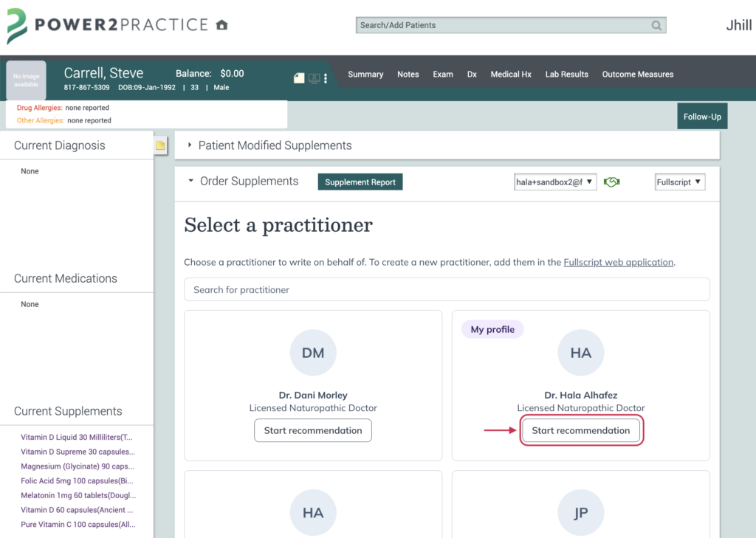Viewport: 756px width, 538px height.
Task: Click the JP practitioner avatar
Action: 580,512
